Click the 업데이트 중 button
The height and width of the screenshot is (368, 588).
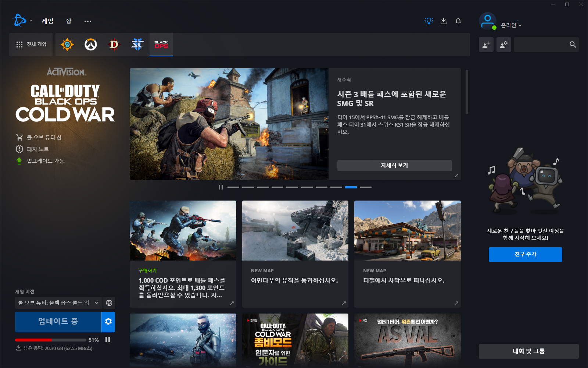tap(58, 322)
